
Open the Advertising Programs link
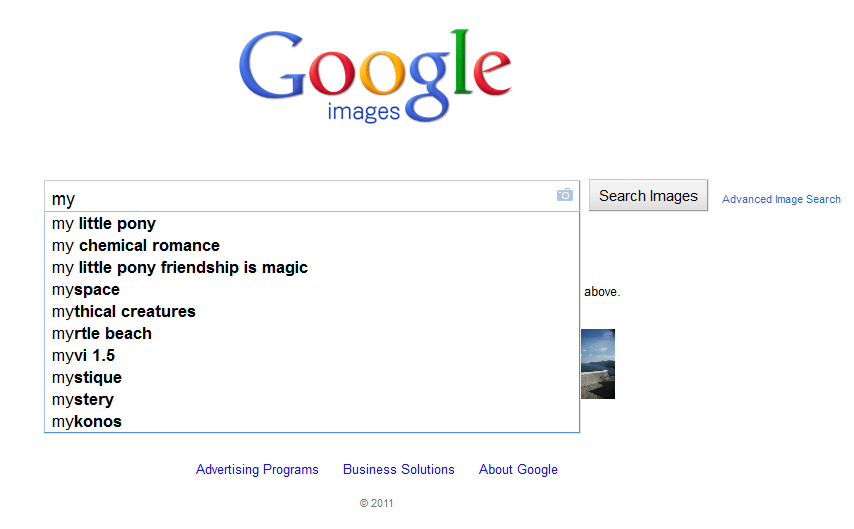[x=257, y=470]
